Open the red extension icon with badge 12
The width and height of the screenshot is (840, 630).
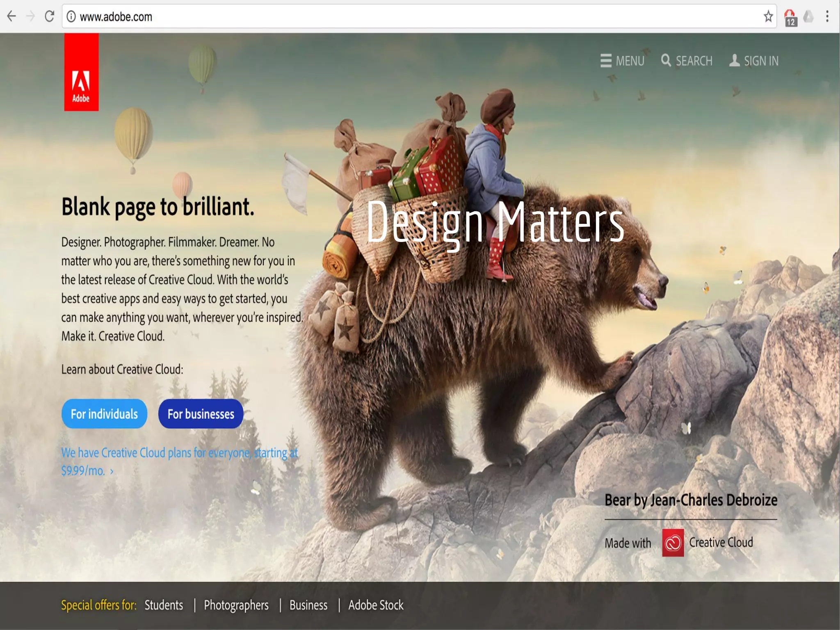point(790,18)
